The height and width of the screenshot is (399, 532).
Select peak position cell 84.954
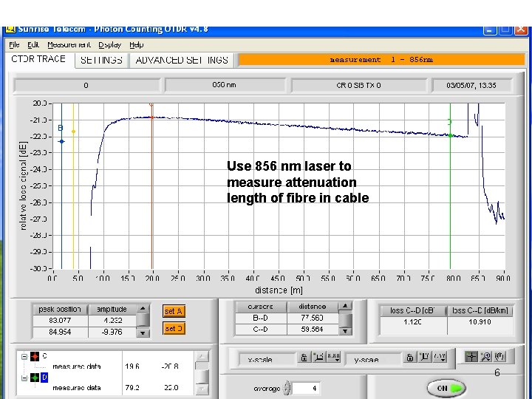[x=60, y=332]
